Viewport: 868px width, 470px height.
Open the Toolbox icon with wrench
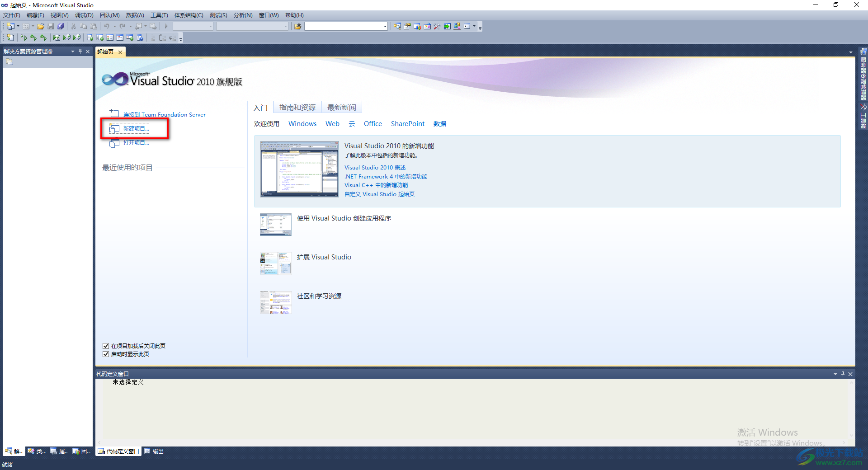pyautogui.click(x=437, y=26)
